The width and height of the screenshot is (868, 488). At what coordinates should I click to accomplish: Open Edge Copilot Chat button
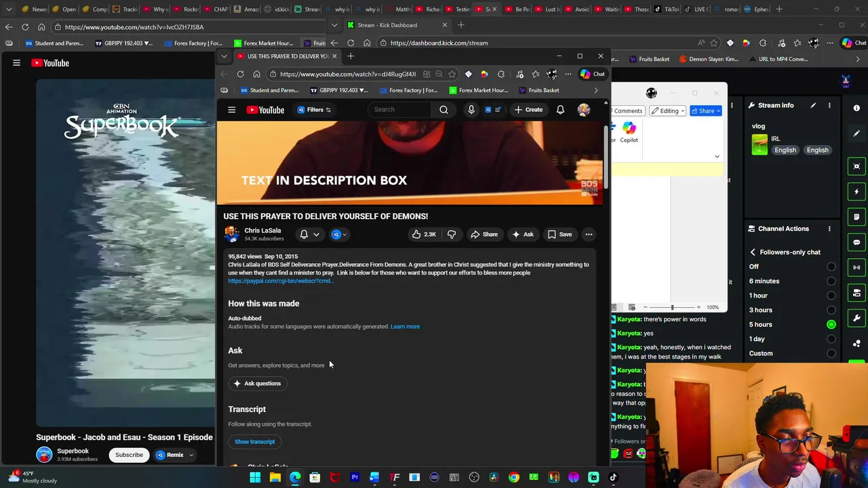tap(592, 74)
